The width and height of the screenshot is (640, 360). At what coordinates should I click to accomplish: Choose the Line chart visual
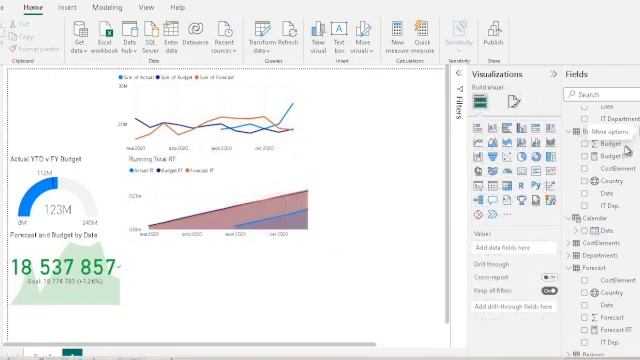pyautogui.click(x=478, y=142)
